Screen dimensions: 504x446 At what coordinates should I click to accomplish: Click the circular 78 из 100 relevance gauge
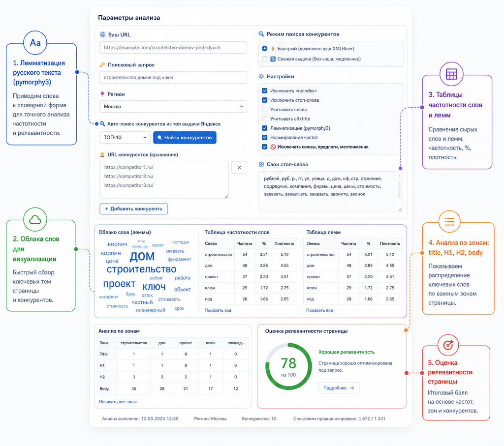[288, 366]
